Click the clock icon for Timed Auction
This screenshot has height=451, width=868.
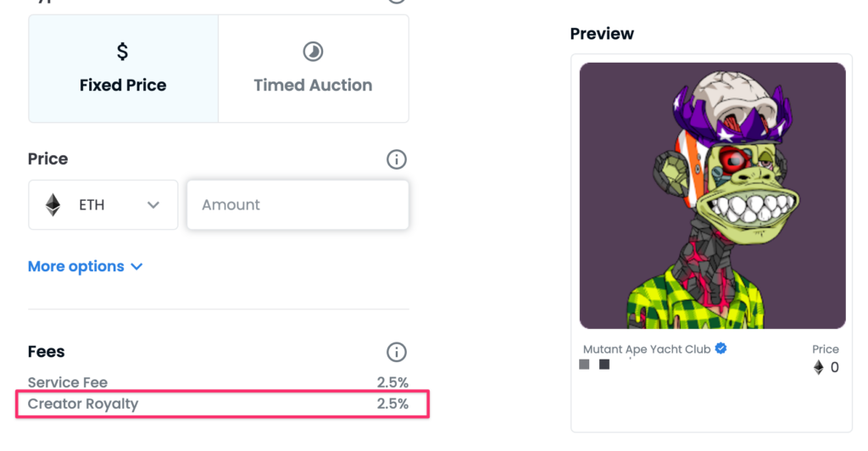coord(313,53)
